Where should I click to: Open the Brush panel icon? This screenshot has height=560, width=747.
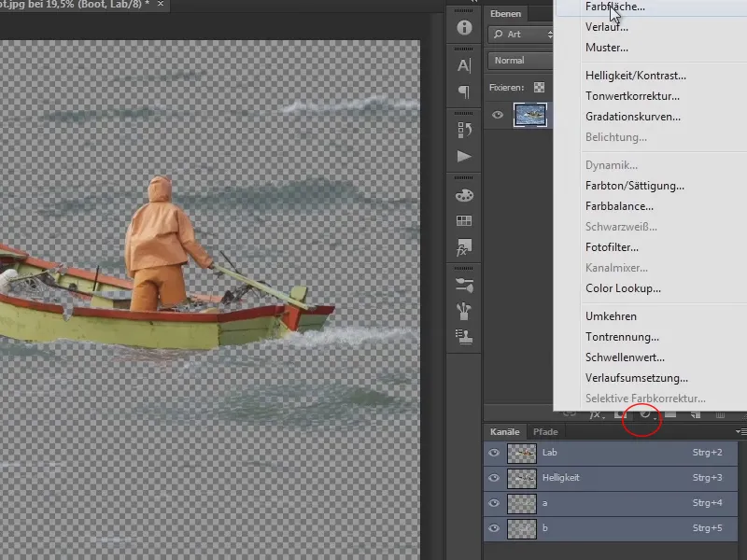(x=464, y=311)
